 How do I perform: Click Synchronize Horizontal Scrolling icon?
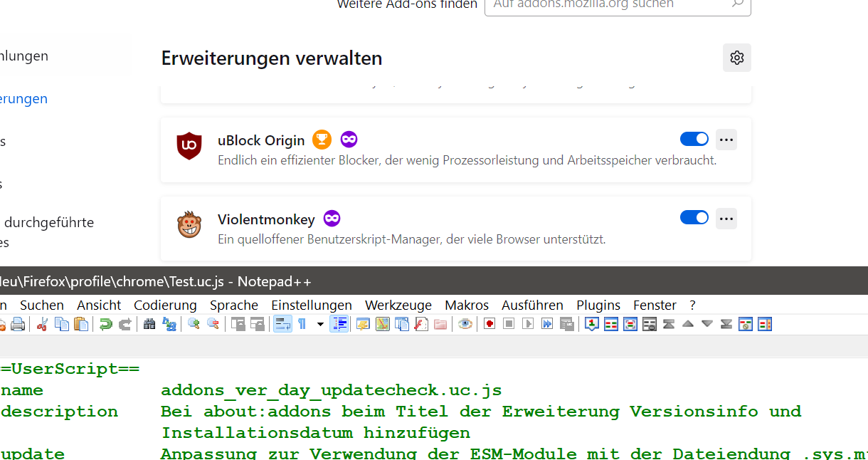tap(258, 324)
